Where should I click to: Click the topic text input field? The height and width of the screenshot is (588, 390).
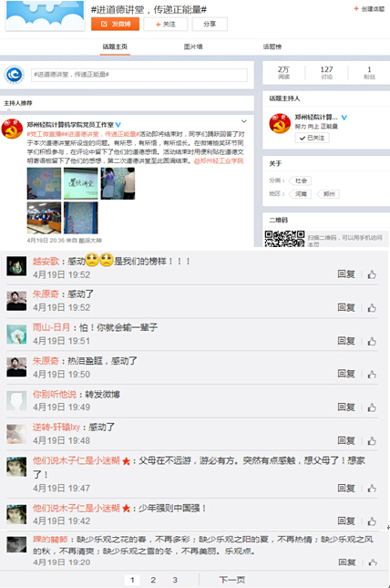point(139,75)
